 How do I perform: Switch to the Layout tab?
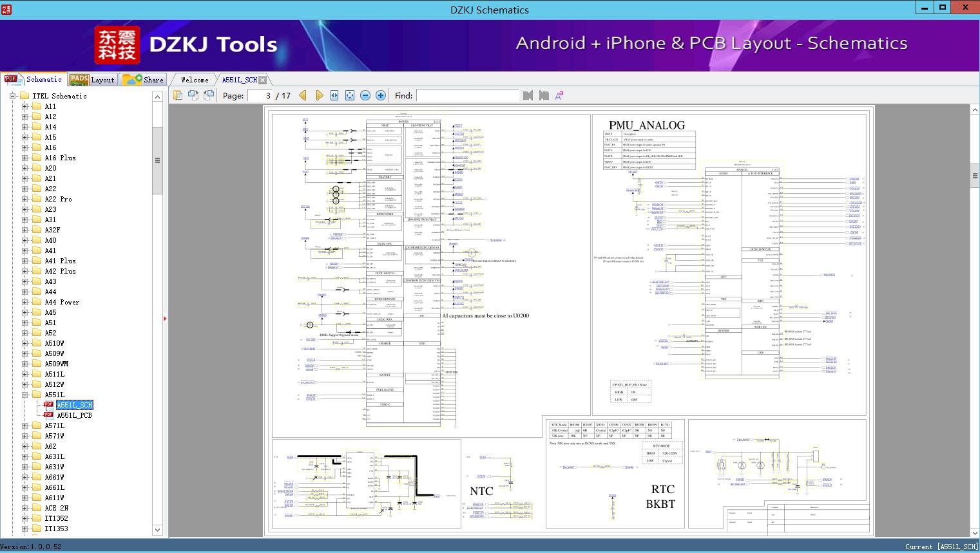(x=93, y=80)
